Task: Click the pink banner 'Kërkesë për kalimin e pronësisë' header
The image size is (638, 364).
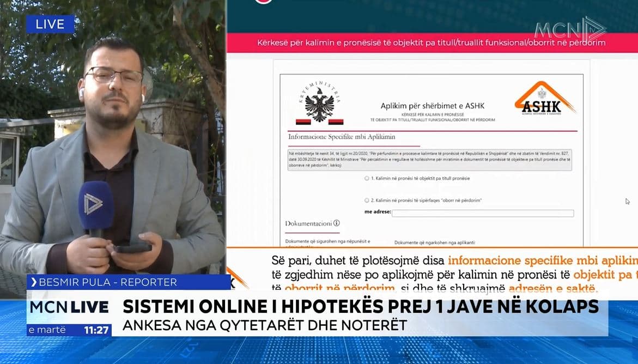Action: pos(432,43)
